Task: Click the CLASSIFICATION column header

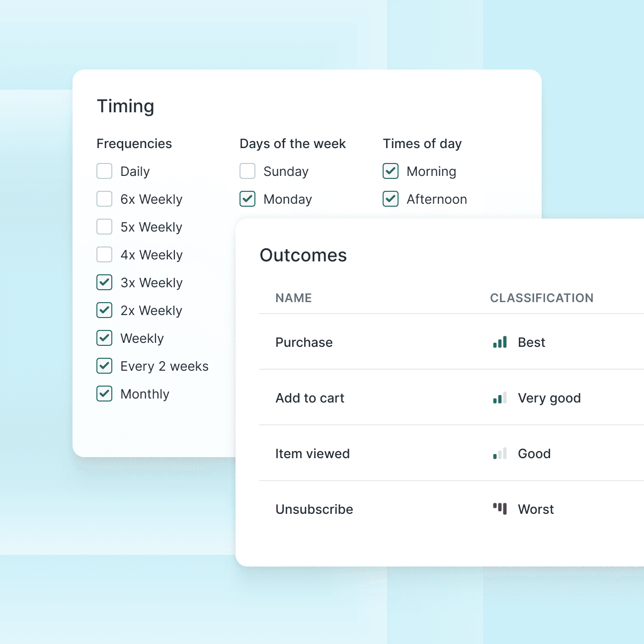Action: pyautogui.click(x=542, y=298)
